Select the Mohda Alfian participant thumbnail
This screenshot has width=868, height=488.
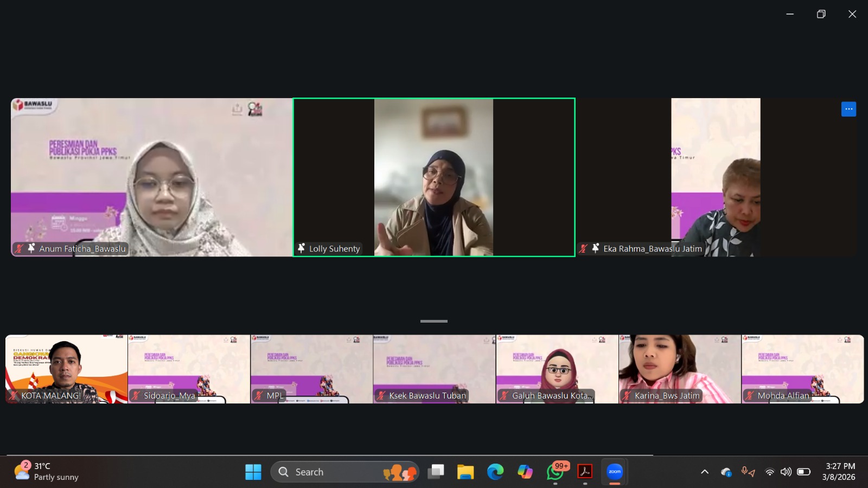[x=802, y=369]
